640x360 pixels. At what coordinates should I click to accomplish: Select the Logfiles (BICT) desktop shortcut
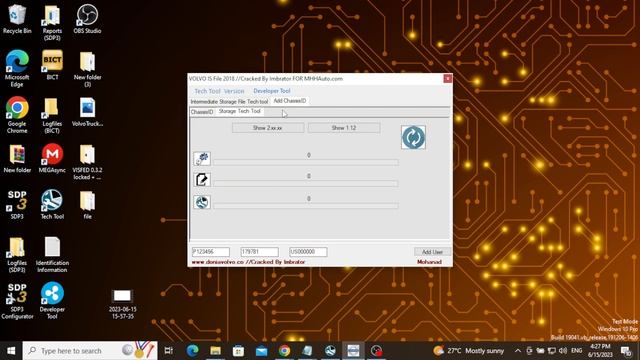(x=52, y=115)
